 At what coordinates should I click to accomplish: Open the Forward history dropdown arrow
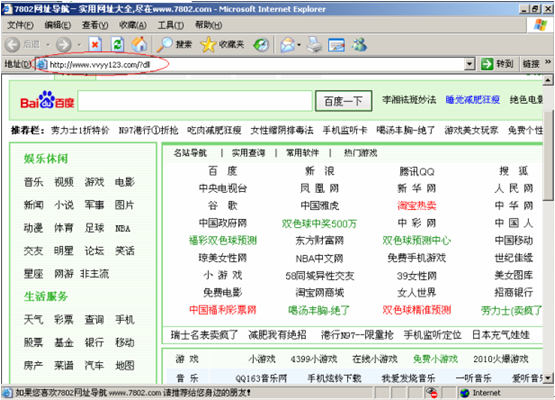[x=79, y=45]
